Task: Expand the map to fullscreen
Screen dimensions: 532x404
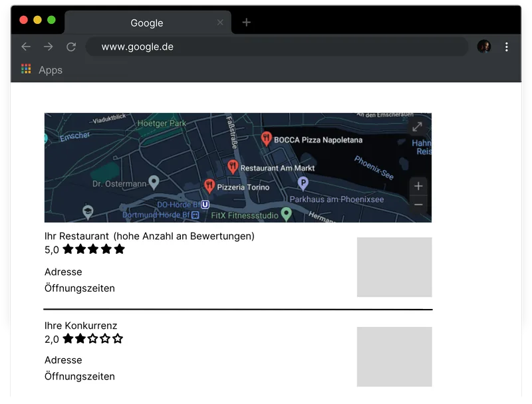Action: coord(418,127)
